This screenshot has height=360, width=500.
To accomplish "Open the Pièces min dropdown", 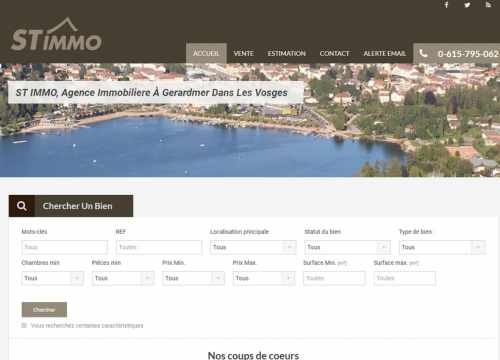I will point(123,278).
